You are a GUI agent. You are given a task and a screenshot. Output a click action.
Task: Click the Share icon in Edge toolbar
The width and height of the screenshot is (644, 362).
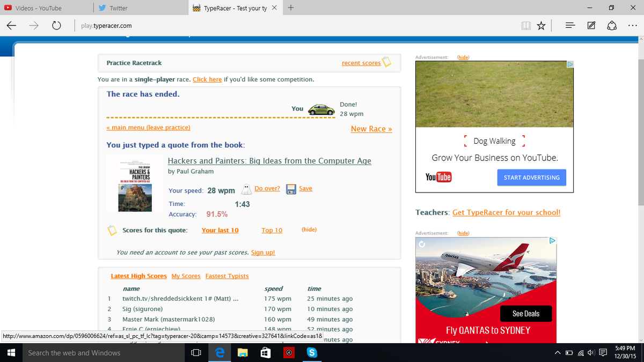[x=612, y=25]
